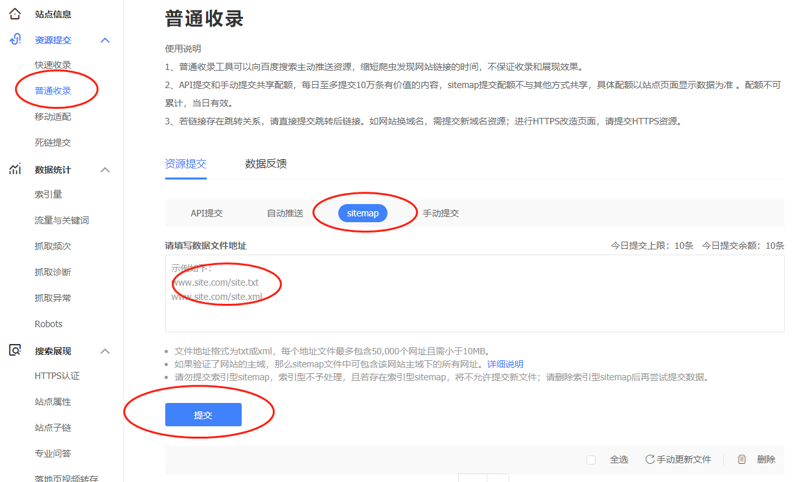Image resolution: width=799 pixels, height=482 pixels.
Task: Open 移动适配 in sidebar
Action: (53, 117)
